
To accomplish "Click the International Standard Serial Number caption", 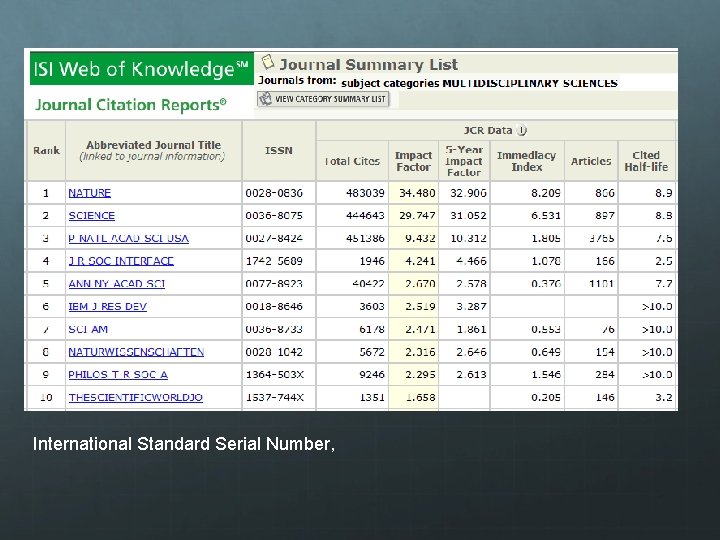I will (184, 444).
